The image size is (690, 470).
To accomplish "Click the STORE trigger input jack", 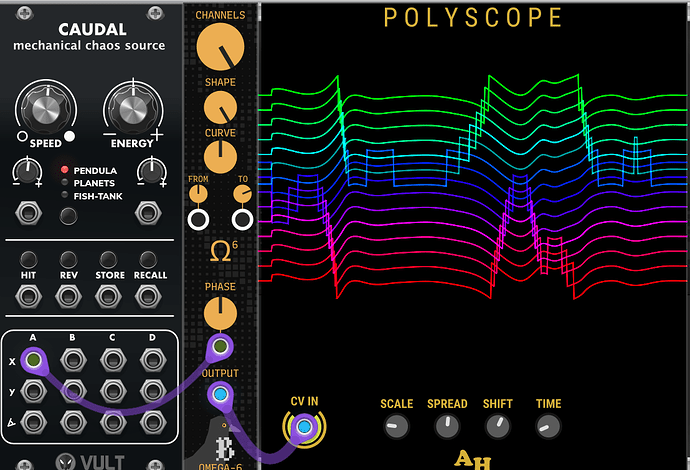I will tap(108, 296).
